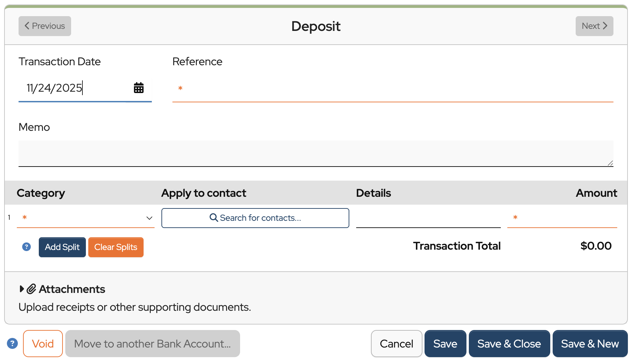
Task: Open the Category dropdown
Action: 86,218
